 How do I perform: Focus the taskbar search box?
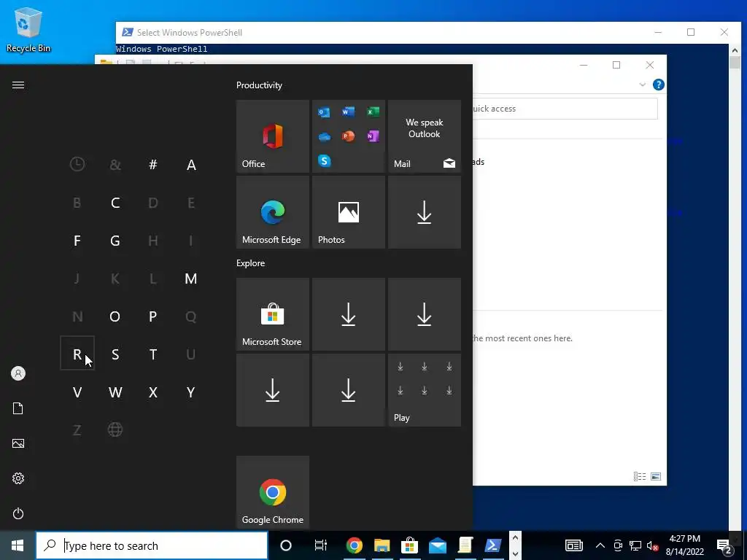tap(152, 545)
